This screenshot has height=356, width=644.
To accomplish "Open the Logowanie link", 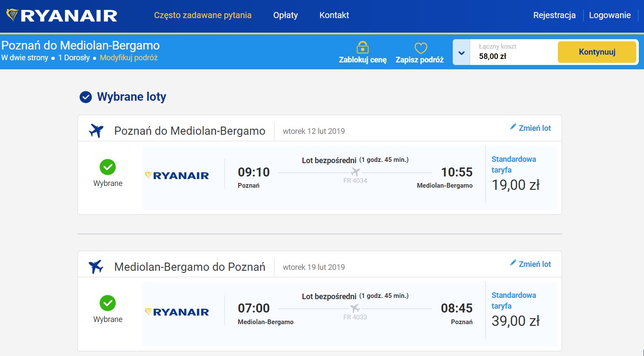I will [x=610, y=15].
